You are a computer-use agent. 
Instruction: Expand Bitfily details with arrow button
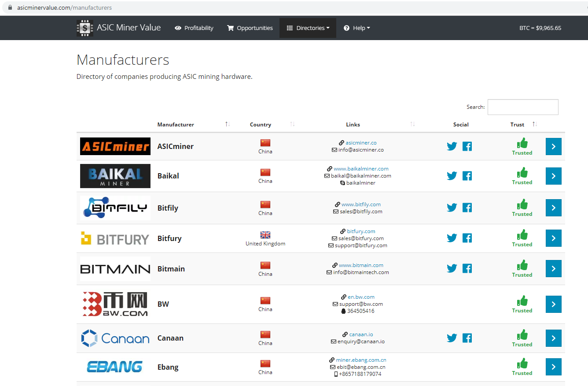[x=554, y=208]
